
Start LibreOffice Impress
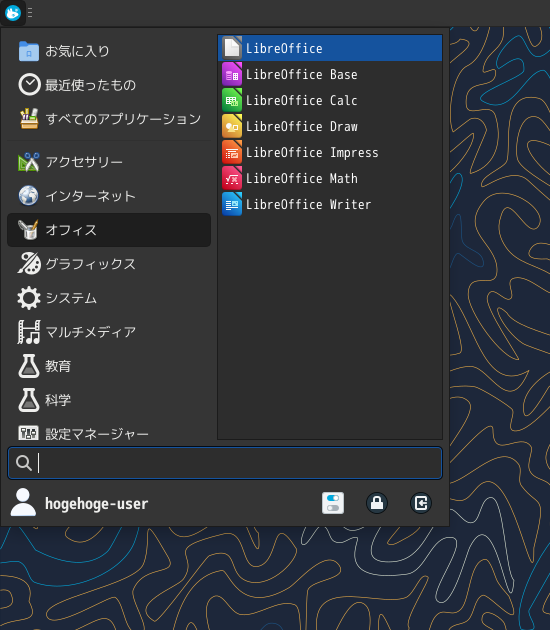pyautogui.click(x=330, y=153)
